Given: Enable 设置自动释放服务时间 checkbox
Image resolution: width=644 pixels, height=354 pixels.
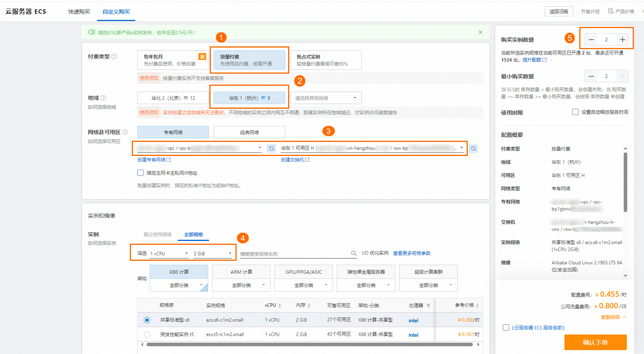Looking at the screenshot, I should (x=575, y=112).
